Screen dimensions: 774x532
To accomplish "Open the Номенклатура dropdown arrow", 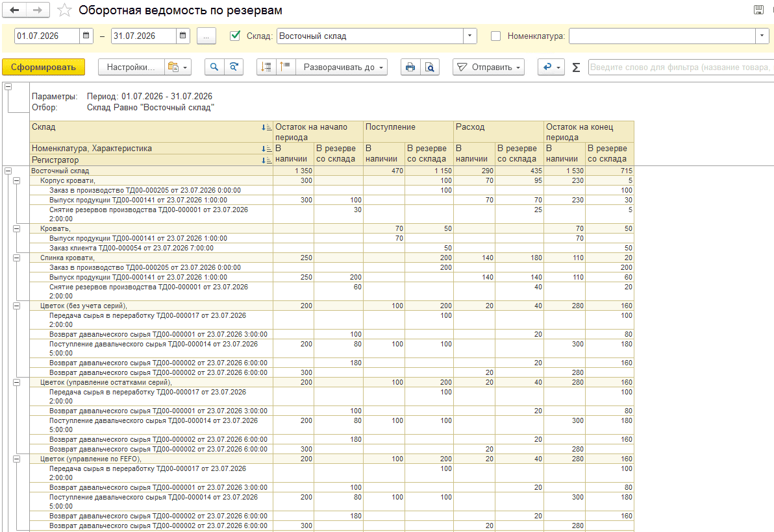I will tap(762, 36).
